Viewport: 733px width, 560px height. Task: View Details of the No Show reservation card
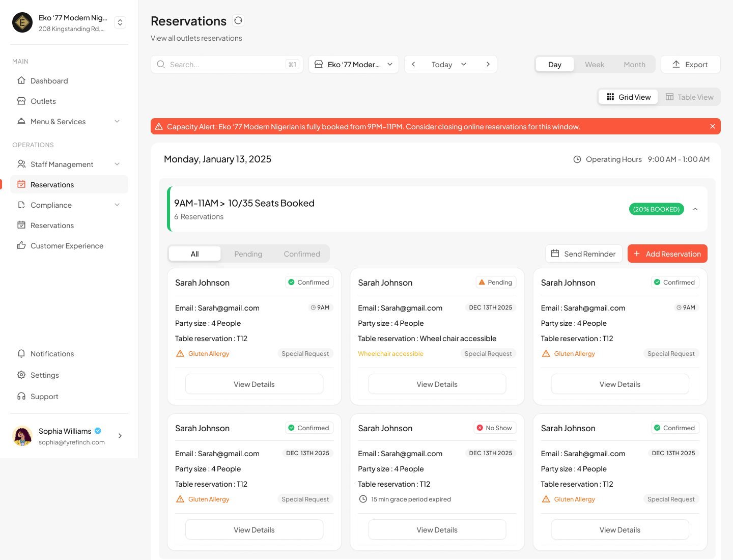click(437, 529)
